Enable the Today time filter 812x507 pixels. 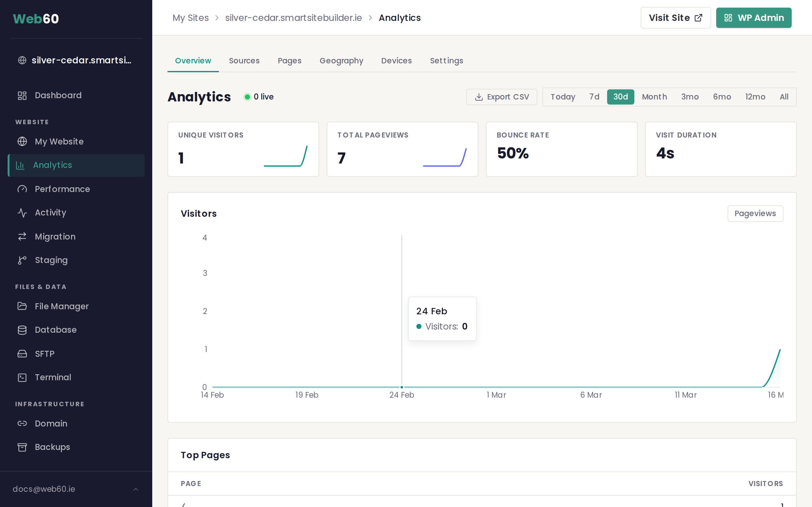562,97
